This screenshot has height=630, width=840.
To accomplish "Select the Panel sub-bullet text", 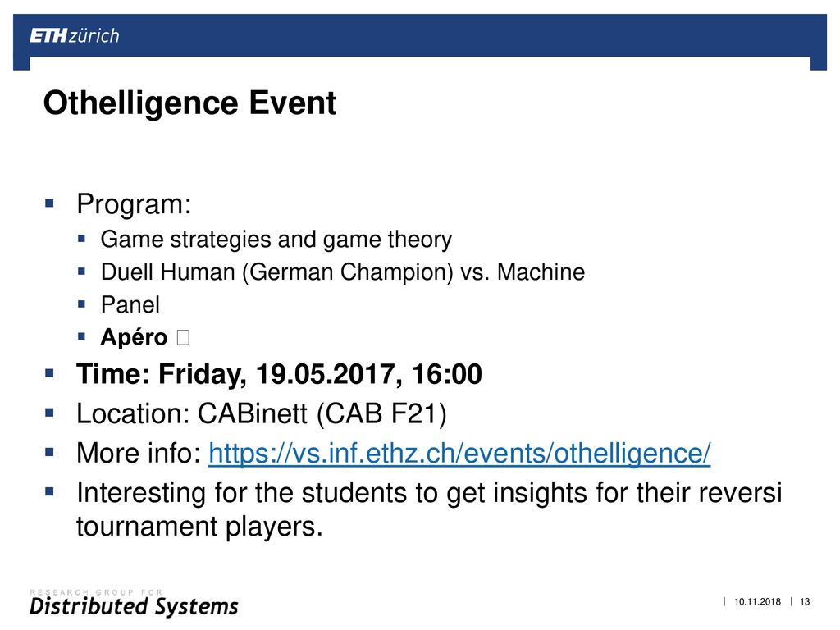I will point(130,305).
